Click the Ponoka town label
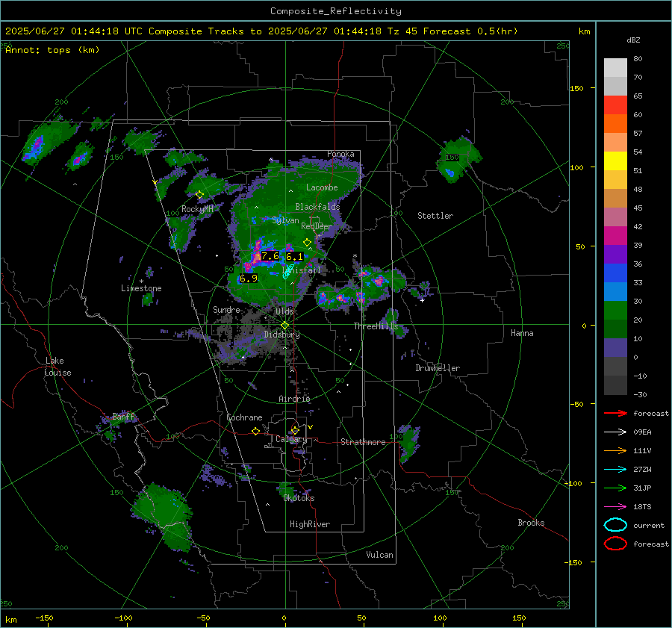 [x=340, y=154]
